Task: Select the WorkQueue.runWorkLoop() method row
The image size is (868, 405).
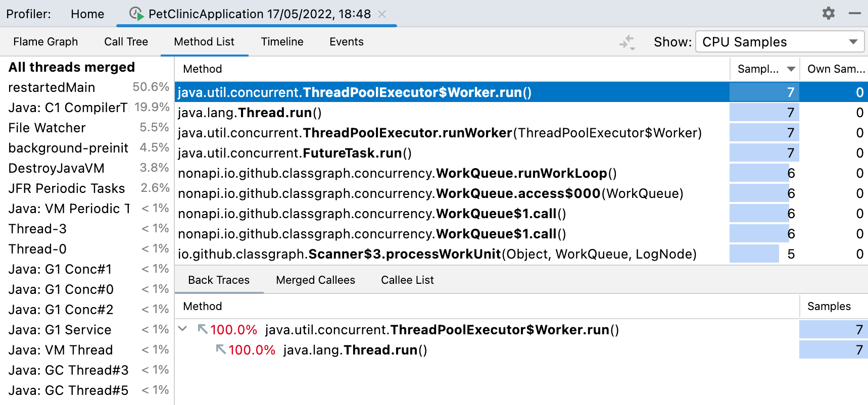Action: click(521, 173)
